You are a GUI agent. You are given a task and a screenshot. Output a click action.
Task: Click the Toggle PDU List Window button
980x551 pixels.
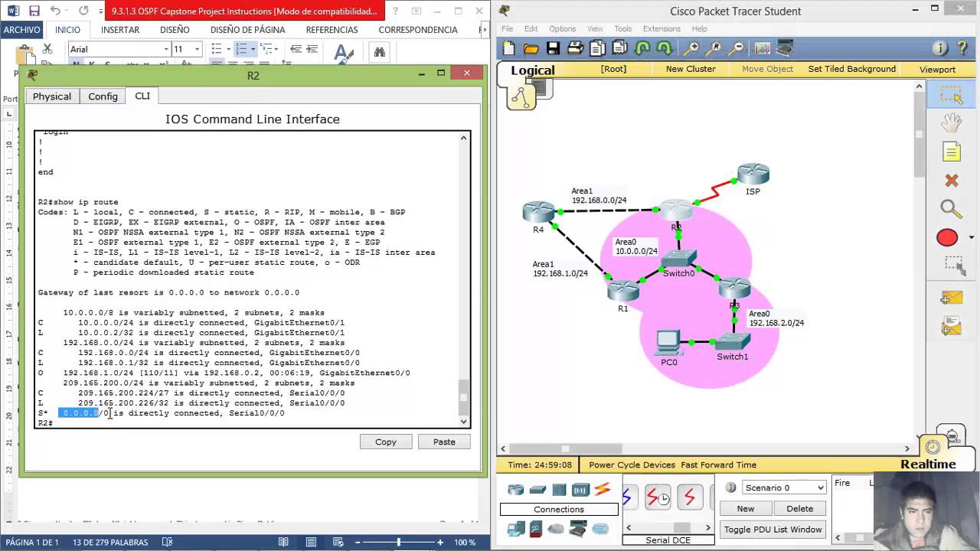[773, 530]
